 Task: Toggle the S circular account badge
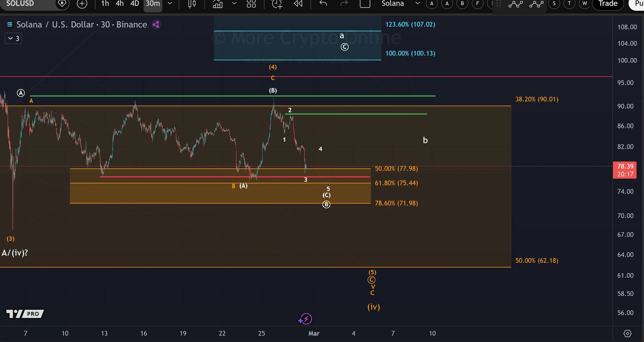554,3
